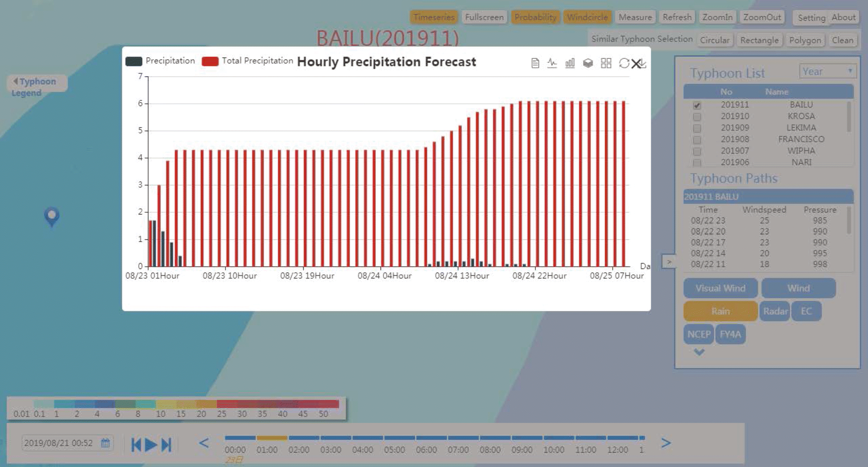Click ZoomOut in the toolbar

(x=762, y=17)
